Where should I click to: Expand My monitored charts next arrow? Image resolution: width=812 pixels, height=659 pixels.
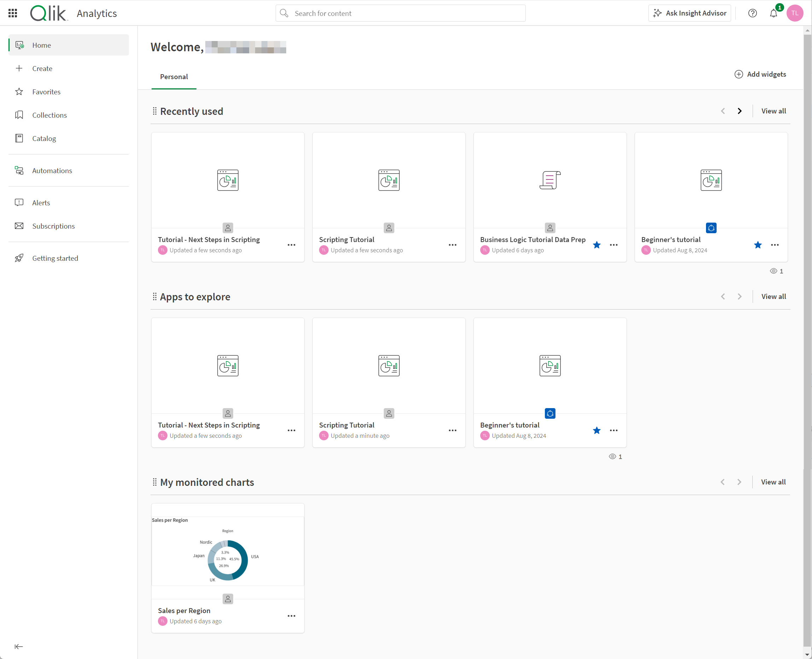pyautogui.click(x=739, y=482)
